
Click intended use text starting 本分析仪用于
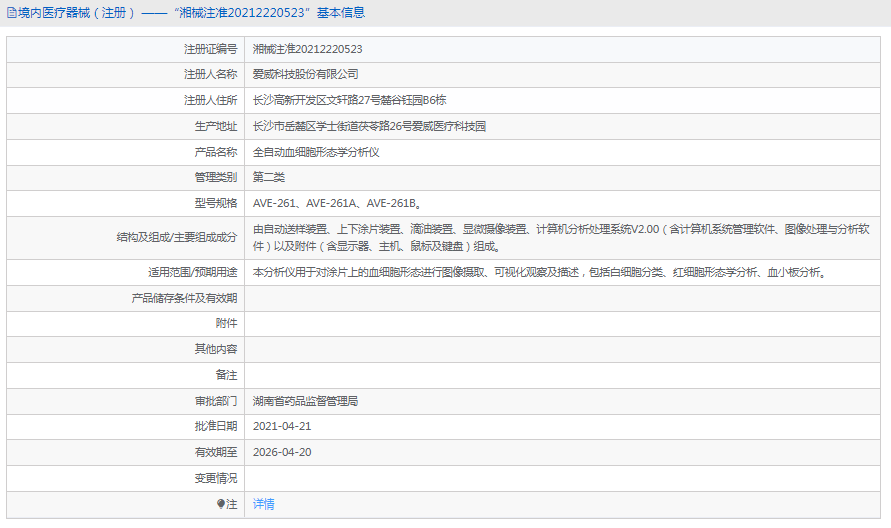pyautogui.click(x=539, y=273)
